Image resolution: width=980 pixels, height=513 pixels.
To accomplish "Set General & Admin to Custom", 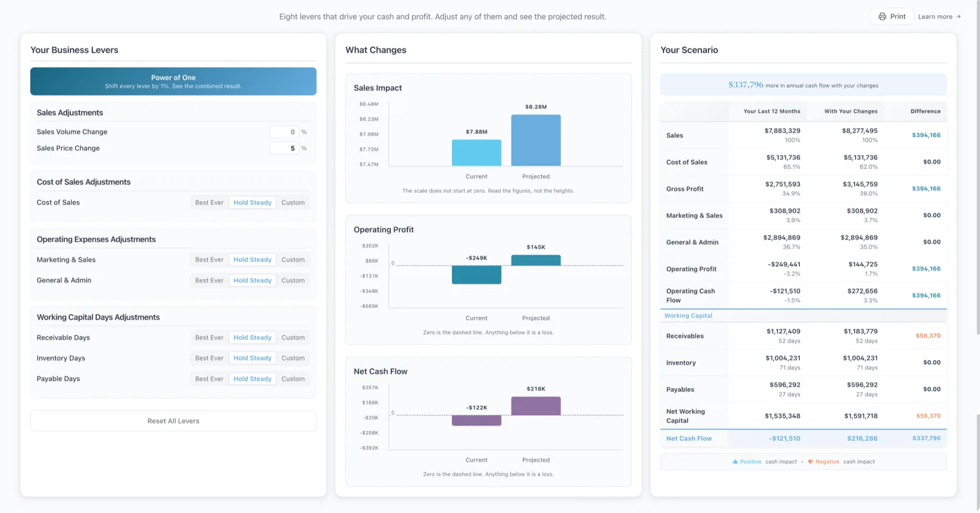I will pyautogui.click(x=293, y=280).
